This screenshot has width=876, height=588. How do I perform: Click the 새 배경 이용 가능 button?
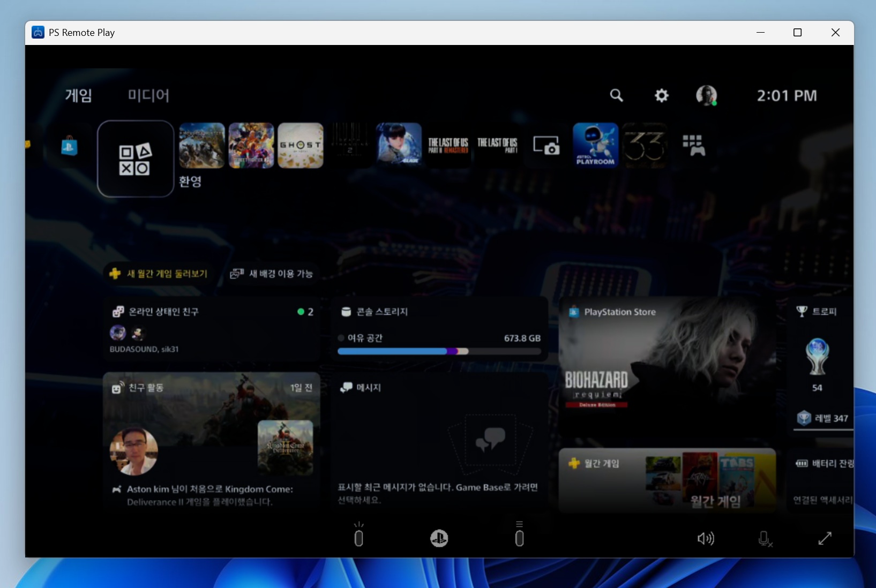click(272, 274)
